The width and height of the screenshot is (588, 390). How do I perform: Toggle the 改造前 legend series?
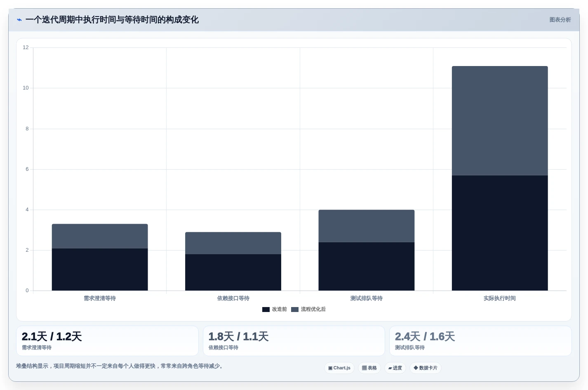click(x=275, y=309)
